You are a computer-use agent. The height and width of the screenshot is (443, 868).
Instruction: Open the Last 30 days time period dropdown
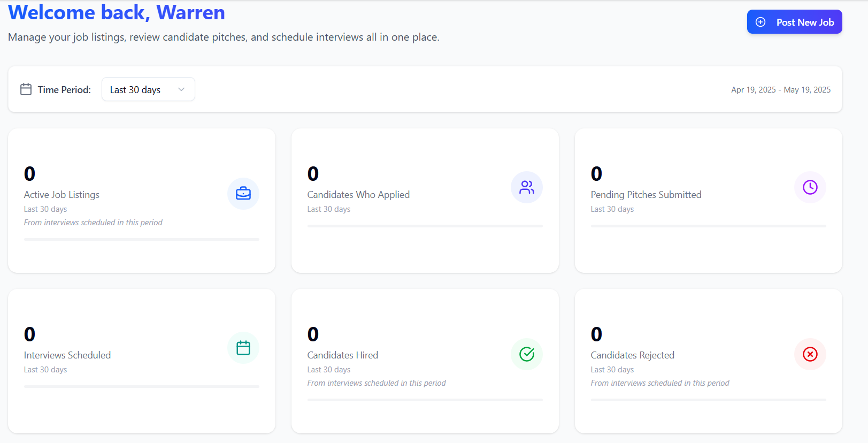click(x=148, y=89)
